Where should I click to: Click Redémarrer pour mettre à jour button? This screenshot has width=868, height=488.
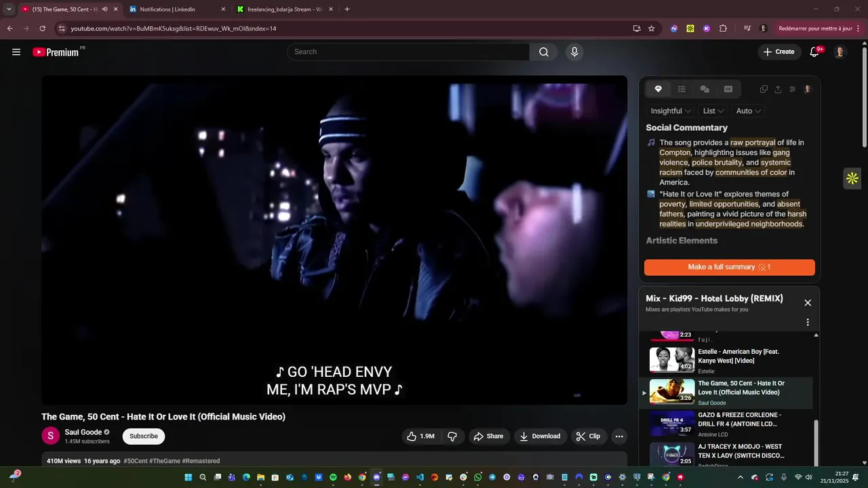815,28
